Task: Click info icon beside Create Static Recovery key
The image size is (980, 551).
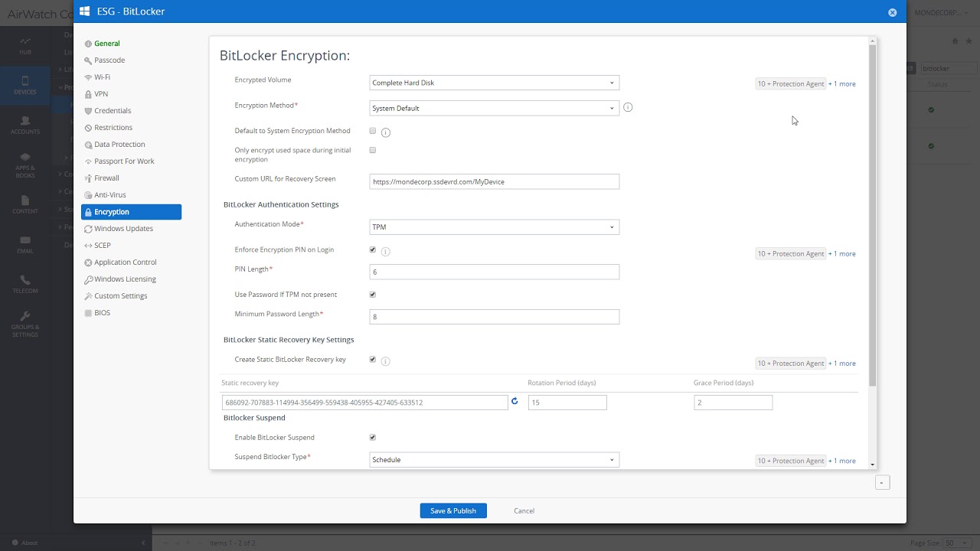Action: (x=386, y=361)
